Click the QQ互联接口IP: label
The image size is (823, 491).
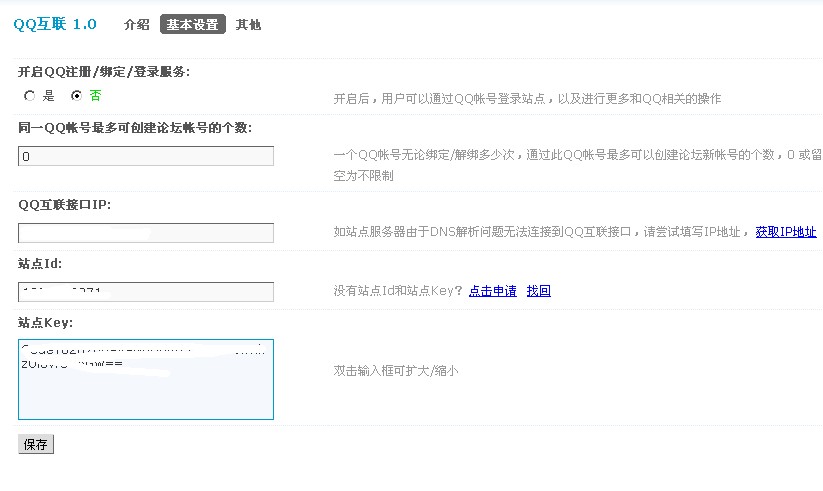tap(65, 205)
